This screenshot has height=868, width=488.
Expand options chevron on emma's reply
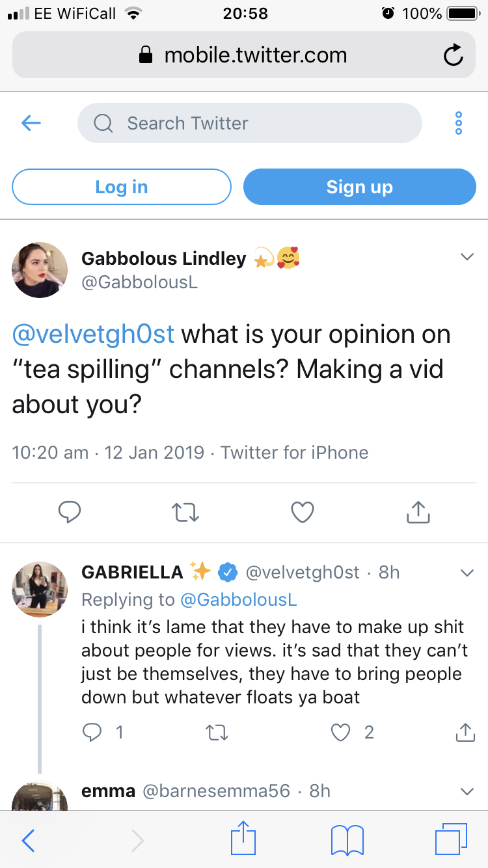pyautogui.click(x=467, y=792)
